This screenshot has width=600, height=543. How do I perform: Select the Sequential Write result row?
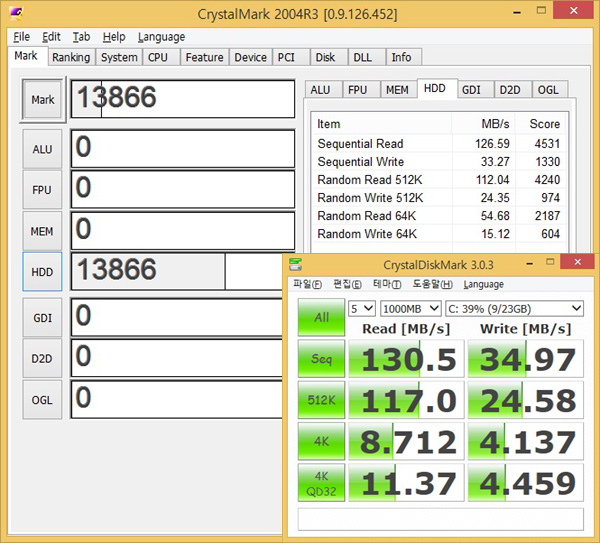[x=439, y=161]
